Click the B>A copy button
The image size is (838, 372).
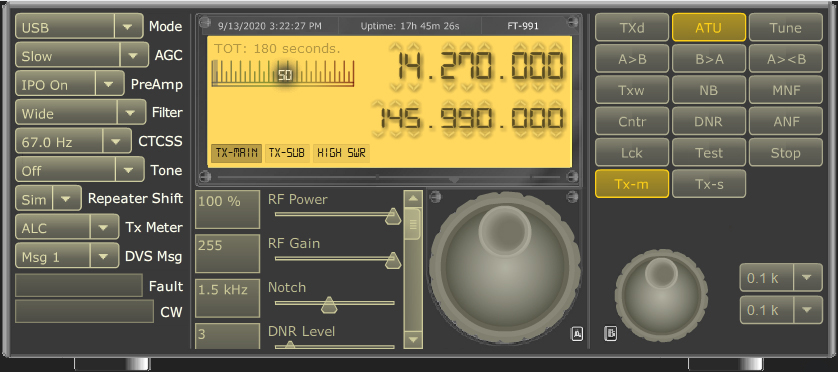[709, 59]
